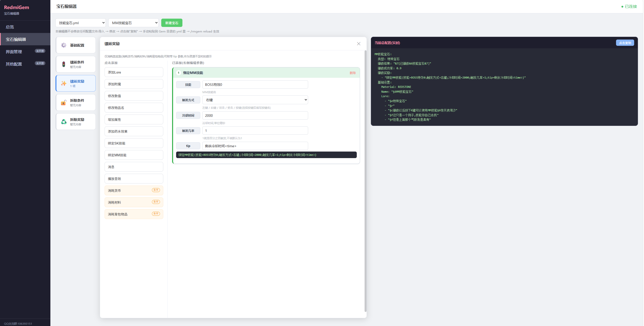Click the 点击复制 button
Screen dimensions: 644x326
[x=625, y=43]
